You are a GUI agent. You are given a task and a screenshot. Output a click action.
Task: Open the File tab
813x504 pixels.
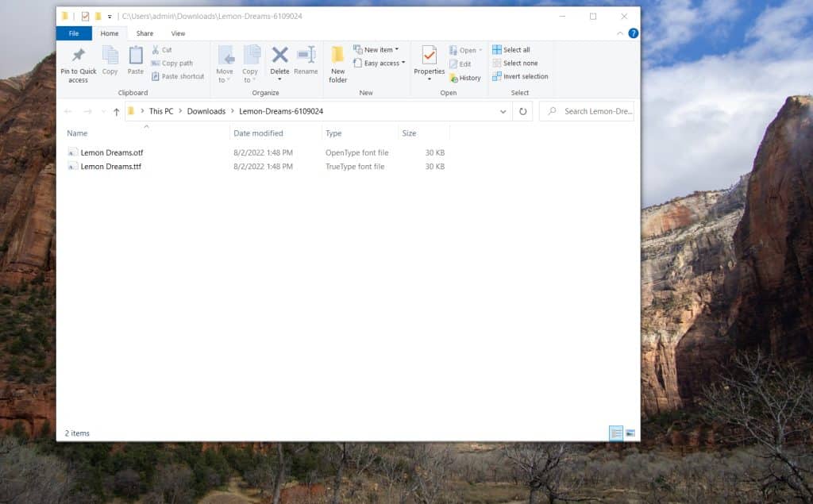[x=74, y=33]
